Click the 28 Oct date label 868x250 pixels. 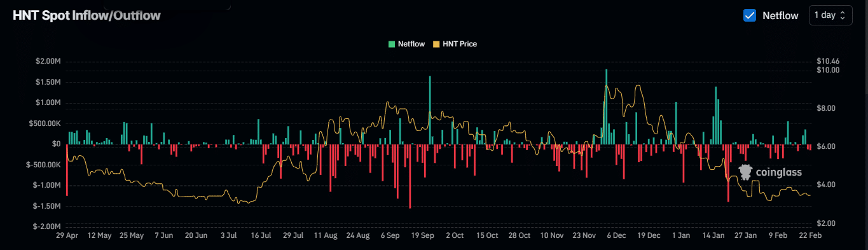(520, 235)
